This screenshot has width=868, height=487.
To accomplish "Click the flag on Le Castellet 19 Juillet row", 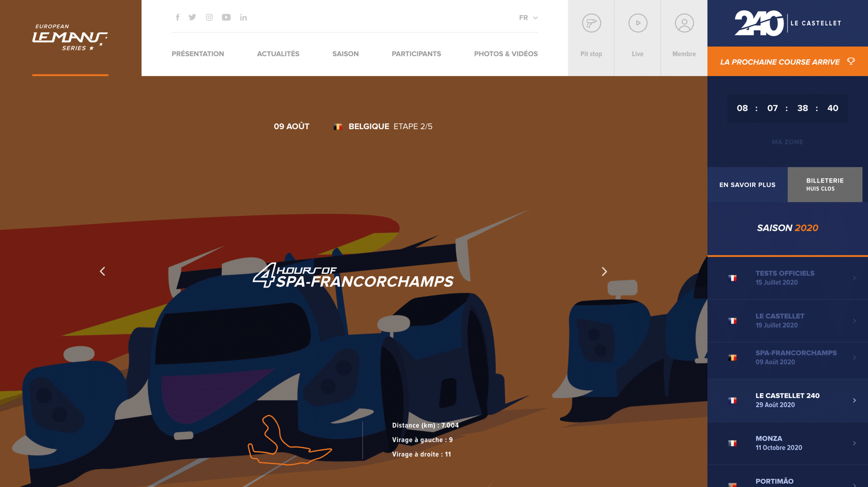I will click(x=732, y=321).
